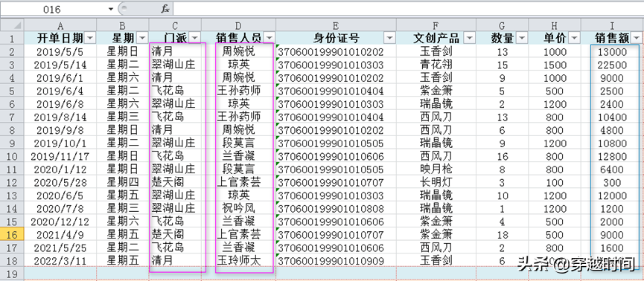Open the 销售额 filter dropdown
This screenshot has height=281, width=644.
click(637, 38)
